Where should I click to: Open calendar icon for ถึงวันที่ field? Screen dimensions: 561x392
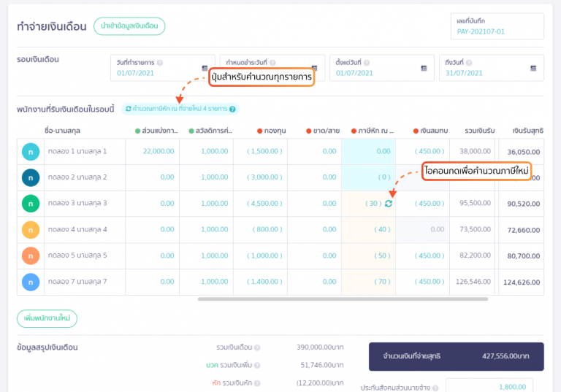pyautogui.click(x=534, y=68)
